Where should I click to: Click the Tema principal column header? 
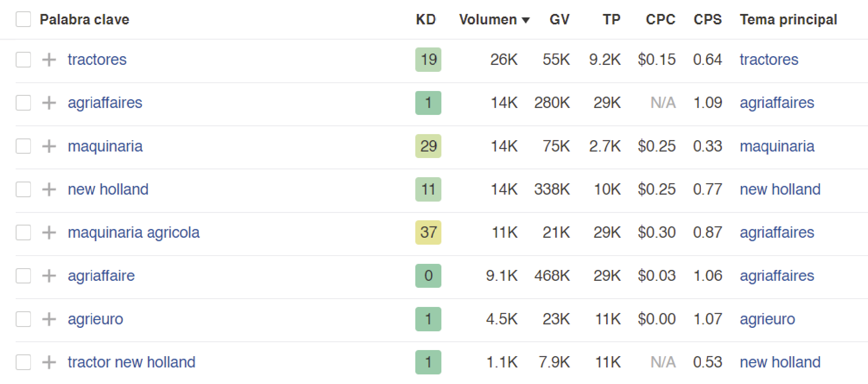click(x=788, y=19)
